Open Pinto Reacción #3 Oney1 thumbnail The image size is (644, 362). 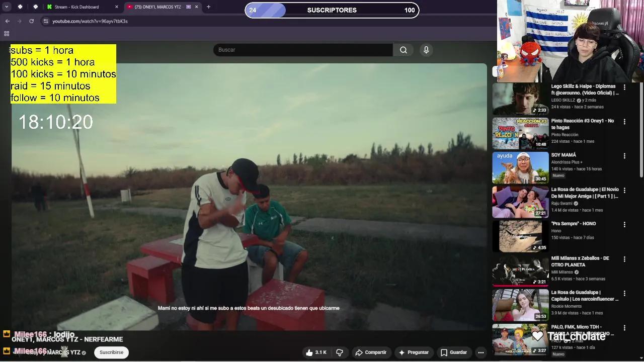click(x=520, y=133)
